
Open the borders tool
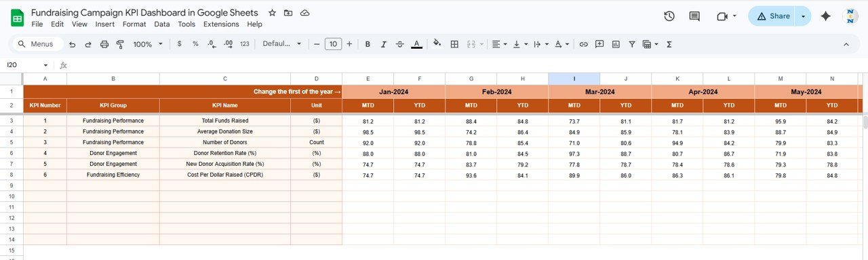454,44
